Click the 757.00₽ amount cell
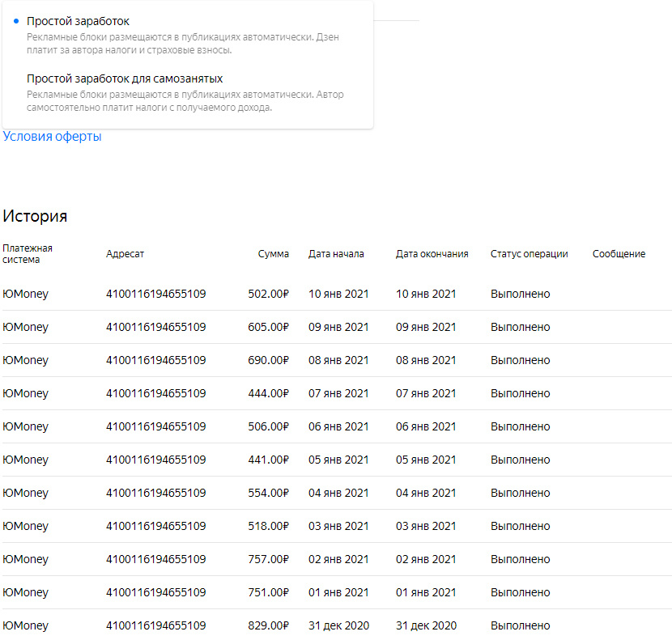Screen dimensions: 672x640 [268, 559]
